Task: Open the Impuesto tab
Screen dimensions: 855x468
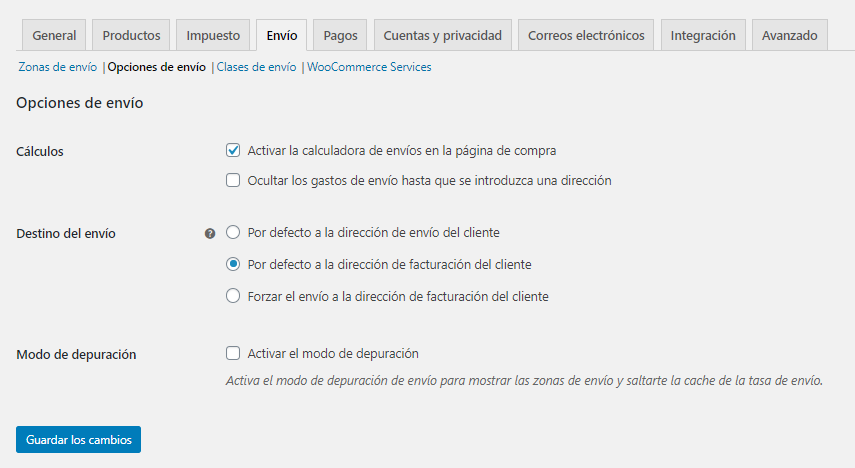Action: pyautogui.click(x=213, y=35)
